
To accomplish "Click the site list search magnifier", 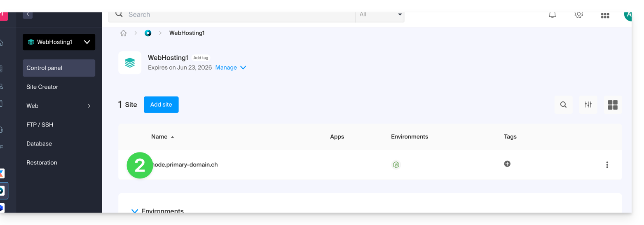I will pos(563,105).
